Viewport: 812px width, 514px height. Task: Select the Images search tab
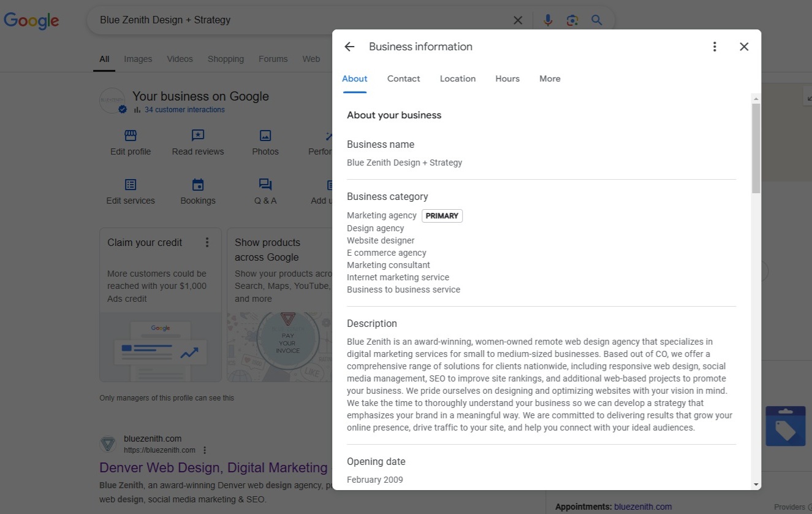click(138, 59)
